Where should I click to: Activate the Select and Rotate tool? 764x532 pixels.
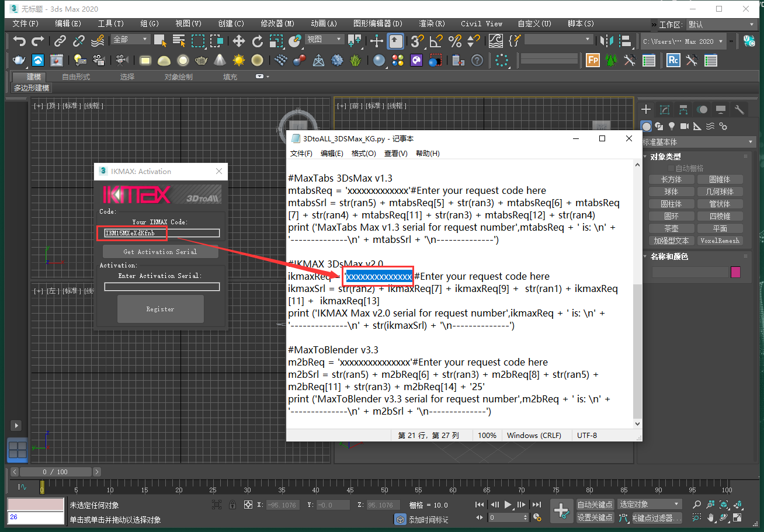click(x=258, y=41)
